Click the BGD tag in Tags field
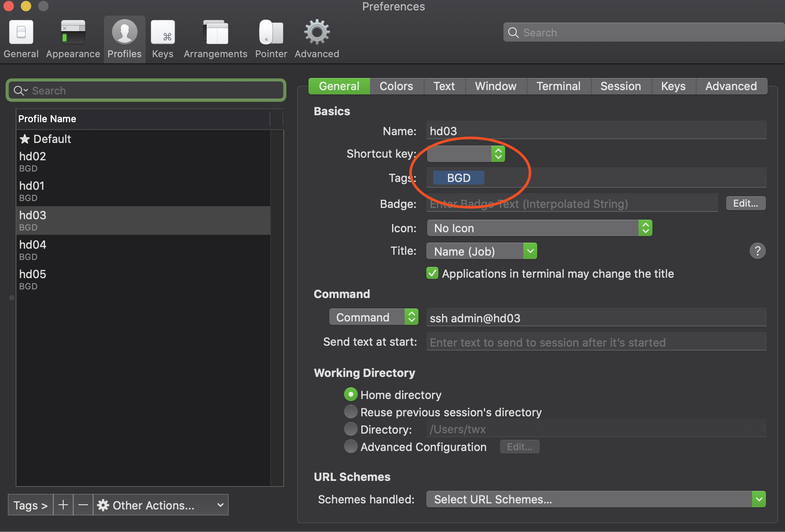This screenshot has height=532, width=785. pyautogui.click(x=459, y=178)
